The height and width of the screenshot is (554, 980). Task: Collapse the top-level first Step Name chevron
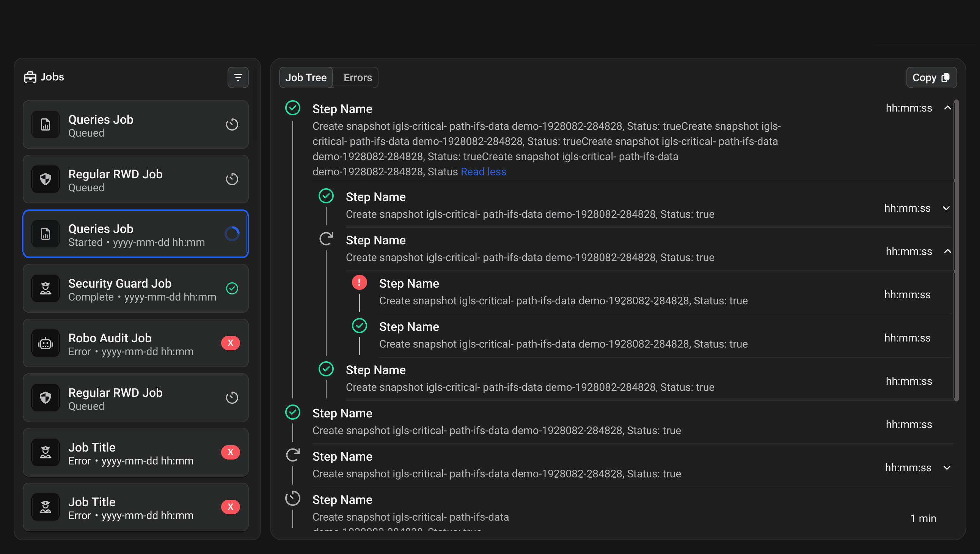tap(947, 108)
